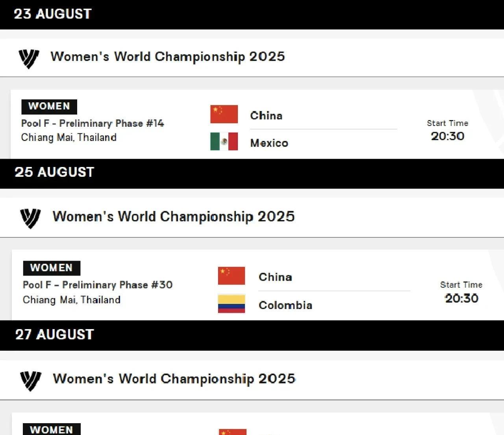Open Women's World Championship 2025 link under 25 August
This screenshot has width=504, height=435.
point(174,217)
